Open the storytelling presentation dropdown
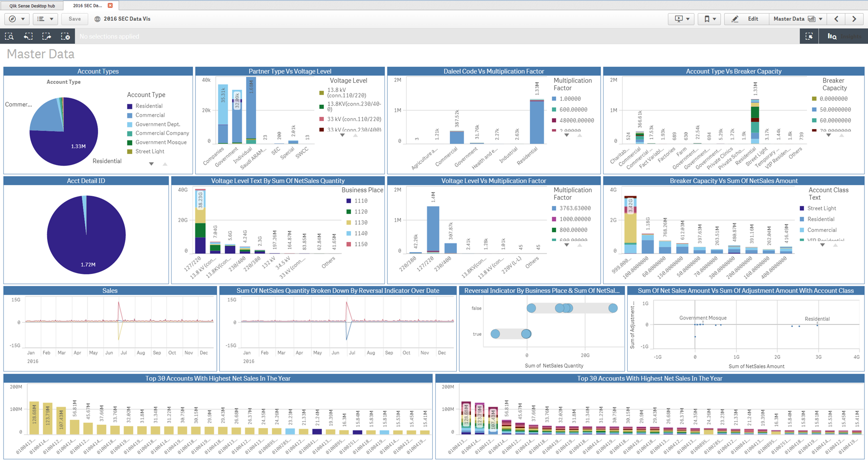The image size is (868, 462). click(681, 19)
